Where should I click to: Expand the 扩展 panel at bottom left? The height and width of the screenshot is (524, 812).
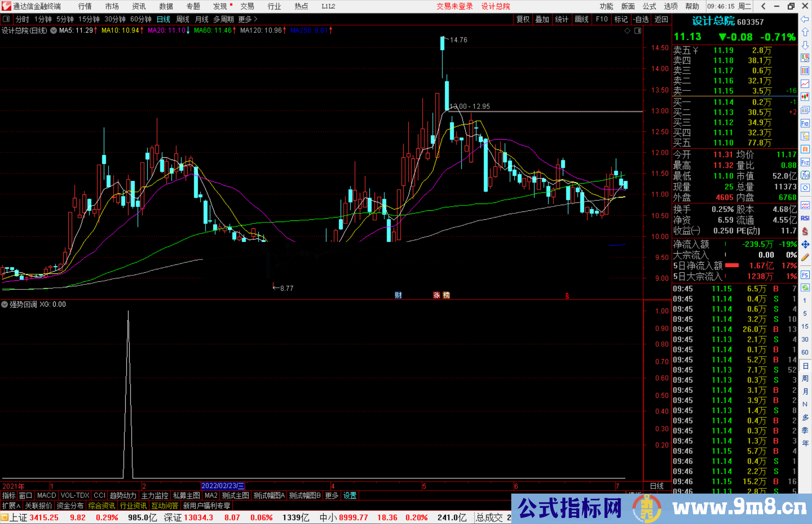coord(11,506)
